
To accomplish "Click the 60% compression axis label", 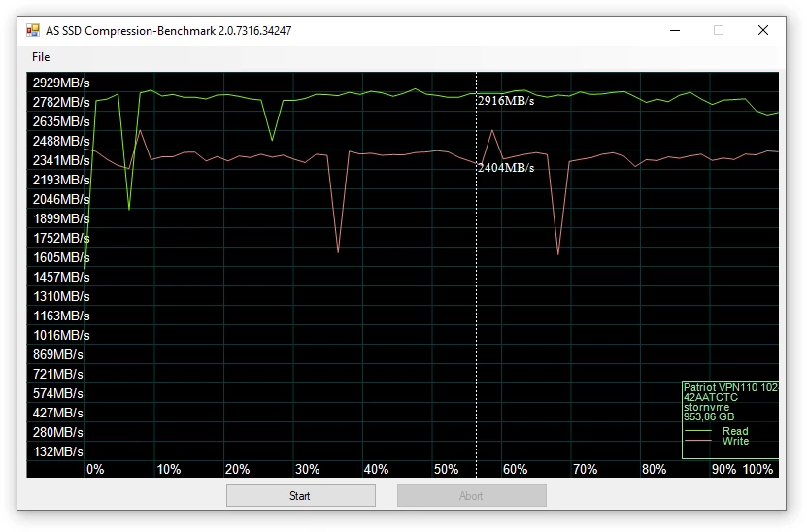I will (x=516, y=469).
